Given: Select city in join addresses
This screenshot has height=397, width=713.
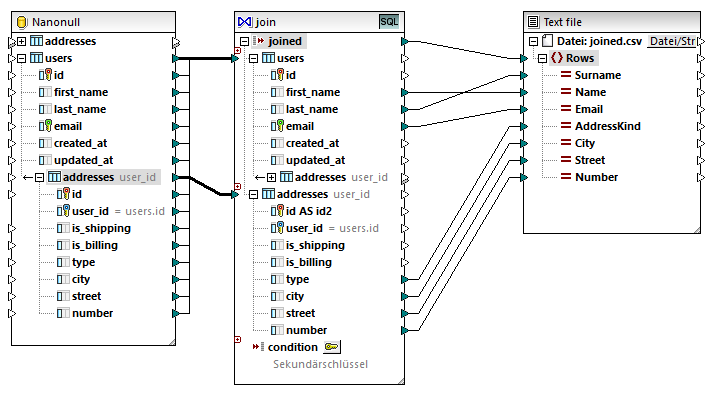Looking at the screenshot, I should click(295, 296).
